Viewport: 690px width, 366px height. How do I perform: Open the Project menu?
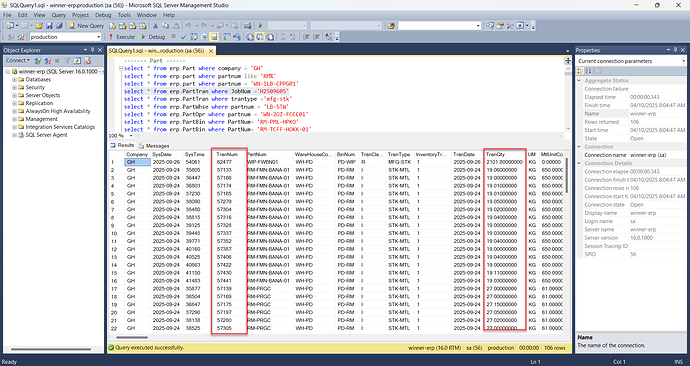point(81,15)
